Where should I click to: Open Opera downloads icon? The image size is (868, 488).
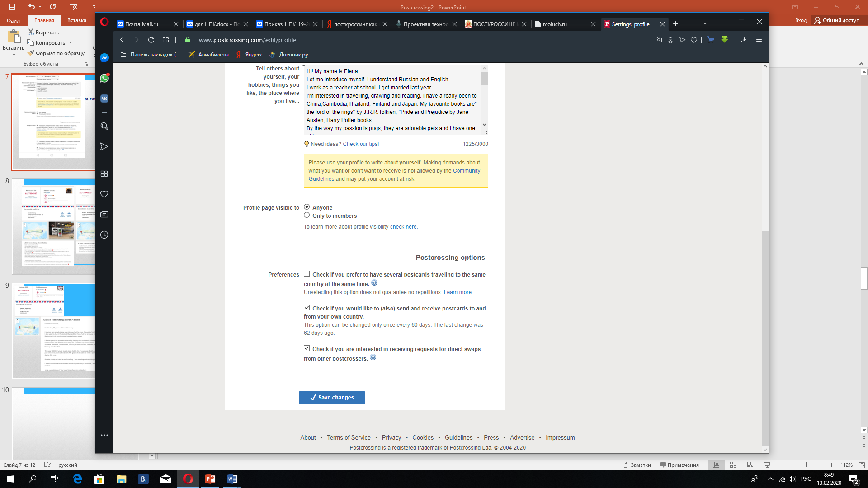[744, 40]
